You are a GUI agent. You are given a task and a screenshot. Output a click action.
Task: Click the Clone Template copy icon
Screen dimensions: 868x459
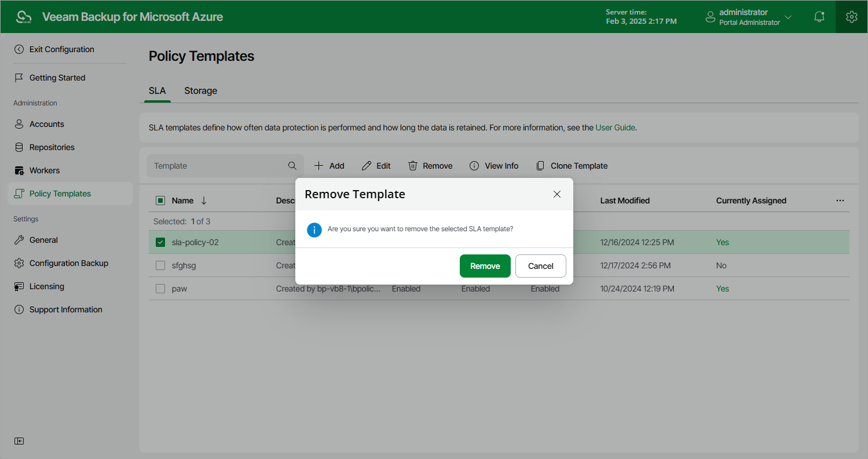pyautogui.click(x=540, y=166)
